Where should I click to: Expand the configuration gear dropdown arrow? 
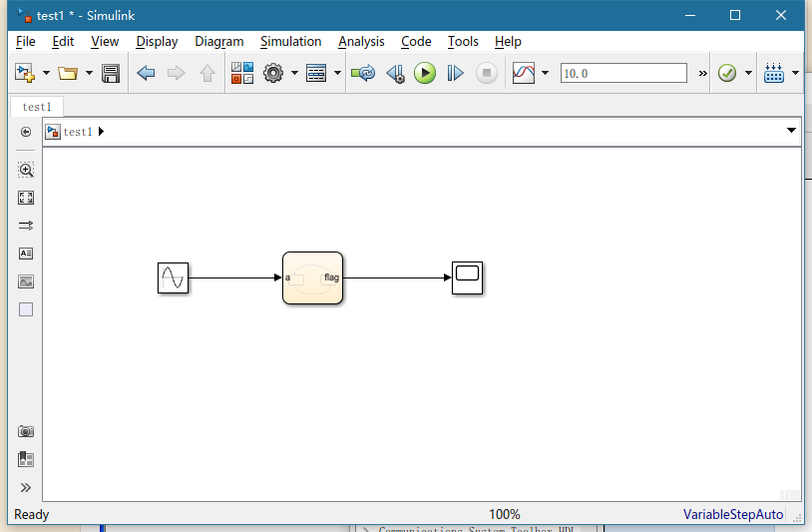[294, 73]
